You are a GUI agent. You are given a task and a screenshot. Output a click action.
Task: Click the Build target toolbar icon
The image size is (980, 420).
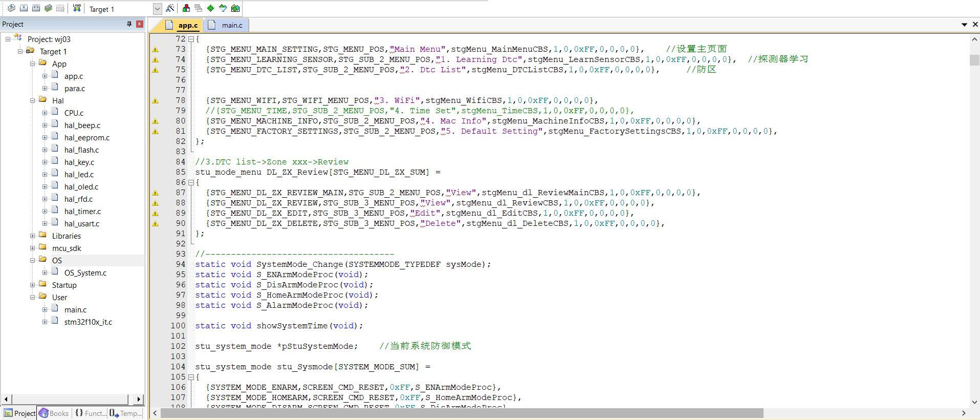pyautogui.click(x=24, y=8)
